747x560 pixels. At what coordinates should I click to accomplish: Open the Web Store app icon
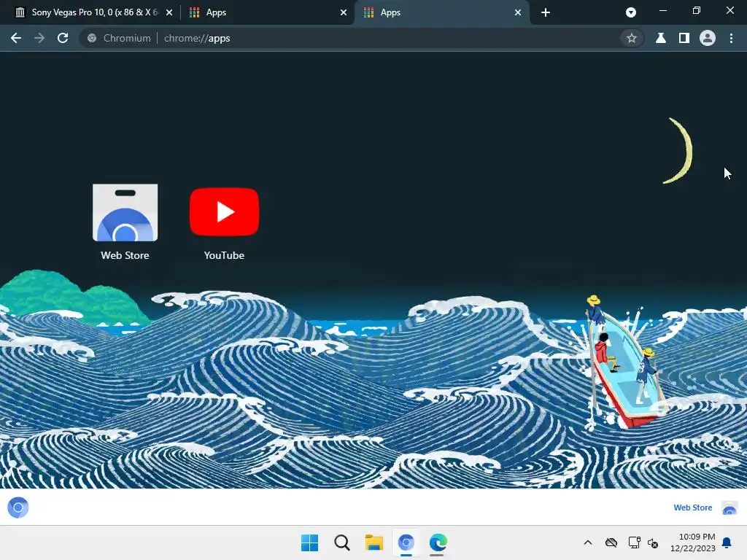pos(125,213)
